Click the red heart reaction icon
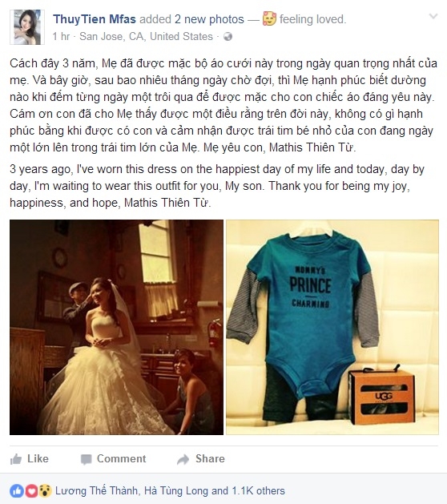 pos(31,491)
